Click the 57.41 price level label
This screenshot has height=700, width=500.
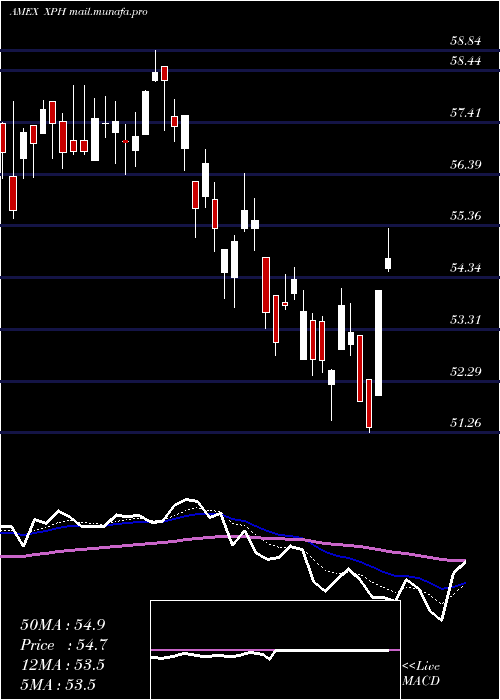[x=466, y=113]
